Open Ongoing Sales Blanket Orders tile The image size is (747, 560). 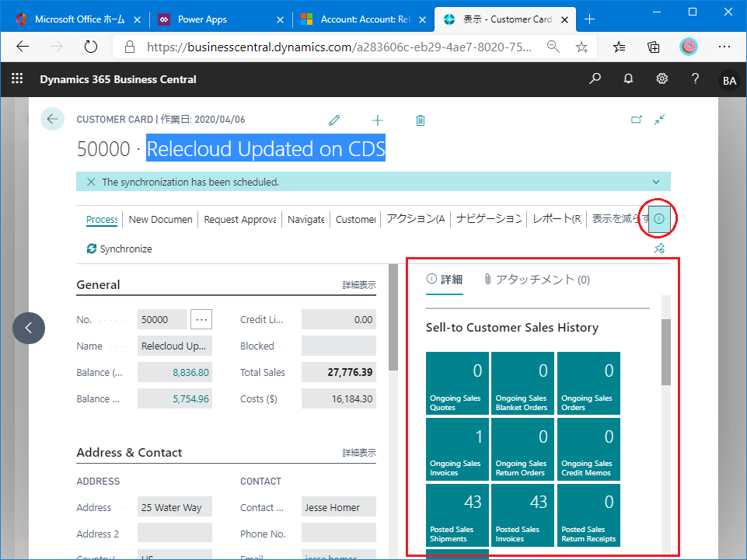click(522, 384)
